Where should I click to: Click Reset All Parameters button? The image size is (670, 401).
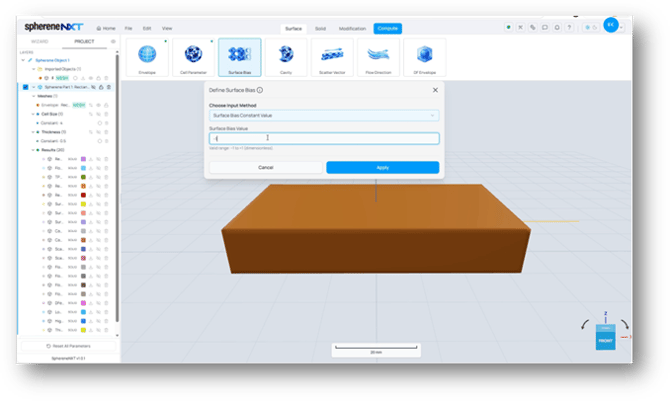click(68, 346)
